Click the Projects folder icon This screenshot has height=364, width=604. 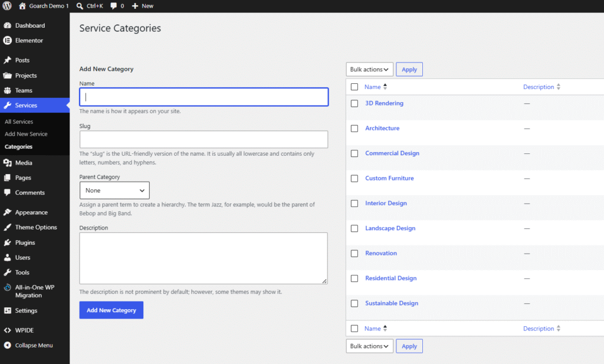click(x=7, y=76)
